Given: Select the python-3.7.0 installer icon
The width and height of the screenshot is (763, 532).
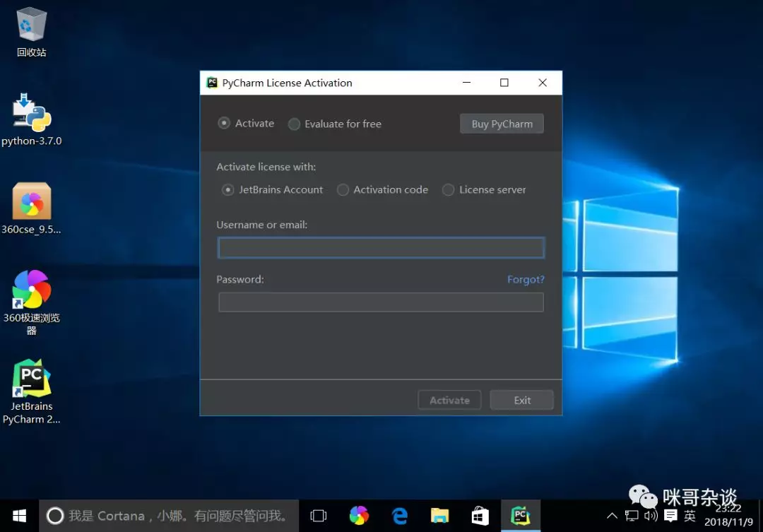Looking at the screenshot, I should [x=31, y=119].
